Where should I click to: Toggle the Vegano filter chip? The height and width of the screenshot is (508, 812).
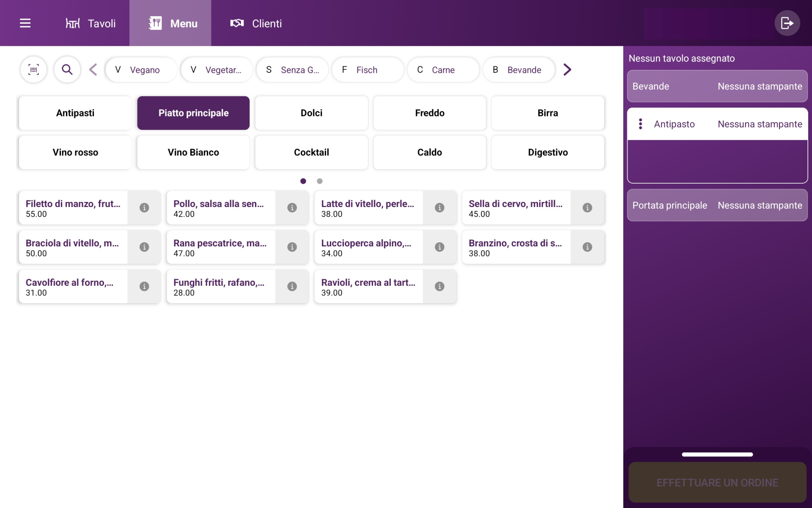141,70
